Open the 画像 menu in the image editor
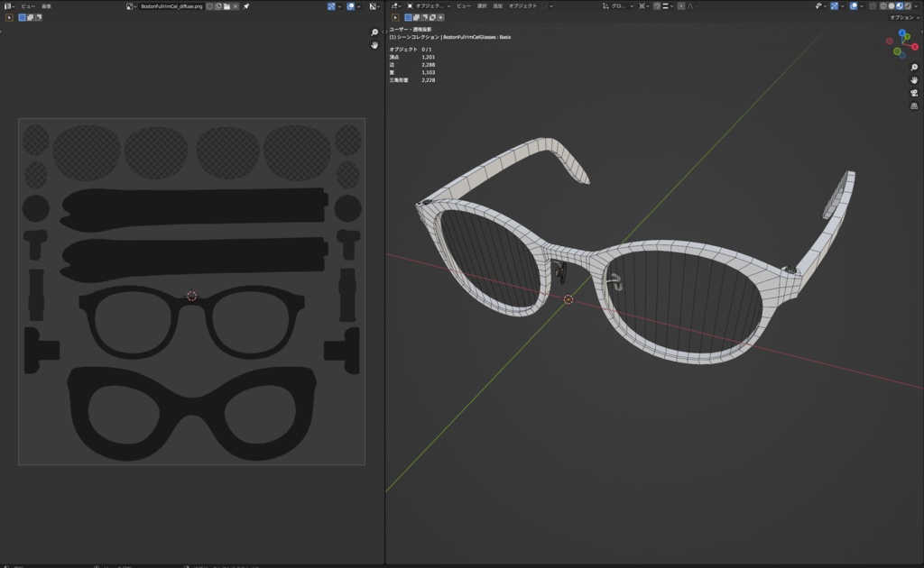The width and height of the screenshot is (924, 568). pos(46,6)
